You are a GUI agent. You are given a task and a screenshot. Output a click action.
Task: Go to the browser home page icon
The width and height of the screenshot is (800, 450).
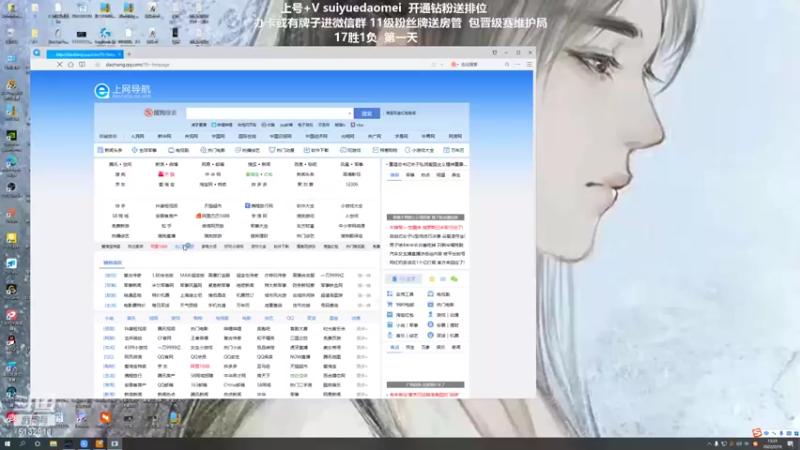[70, 65]
